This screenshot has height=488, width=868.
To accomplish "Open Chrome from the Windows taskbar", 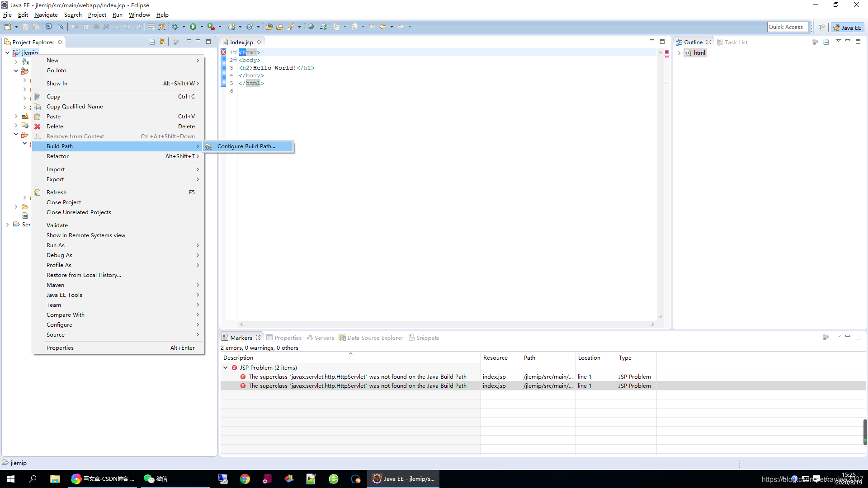I will click(x=245, y=479).
